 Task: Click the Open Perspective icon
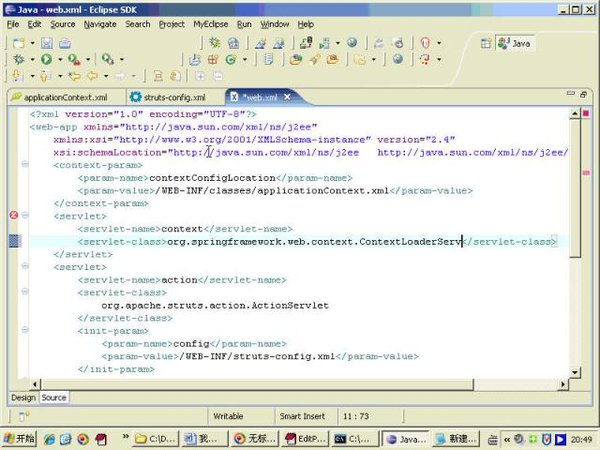tap(488, 43)
